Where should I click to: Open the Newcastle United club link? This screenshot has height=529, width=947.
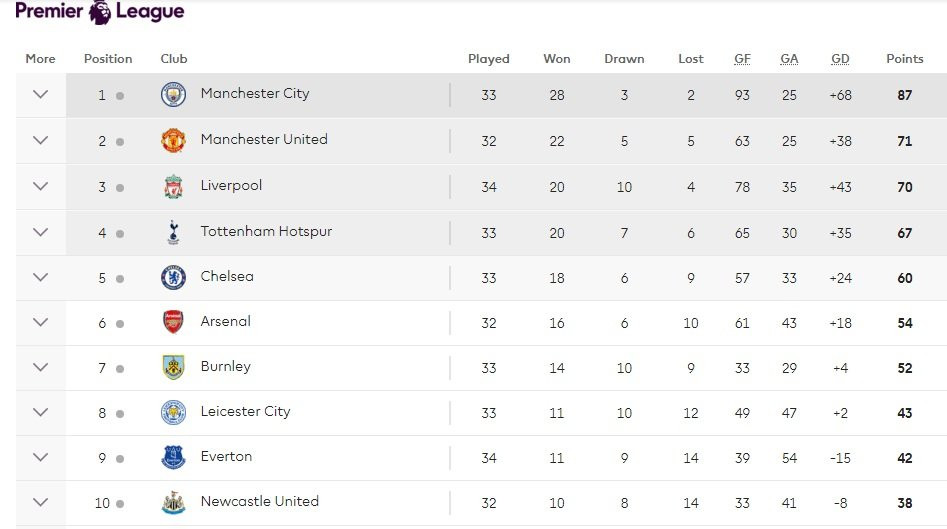click(x=259, y=502)
